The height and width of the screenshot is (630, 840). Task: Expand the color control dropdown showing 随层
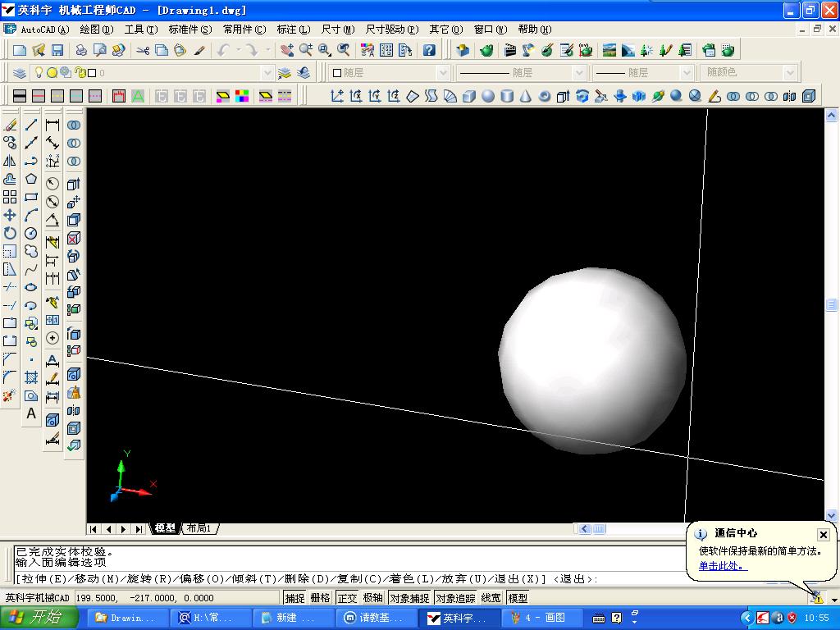tap(443, 73)
